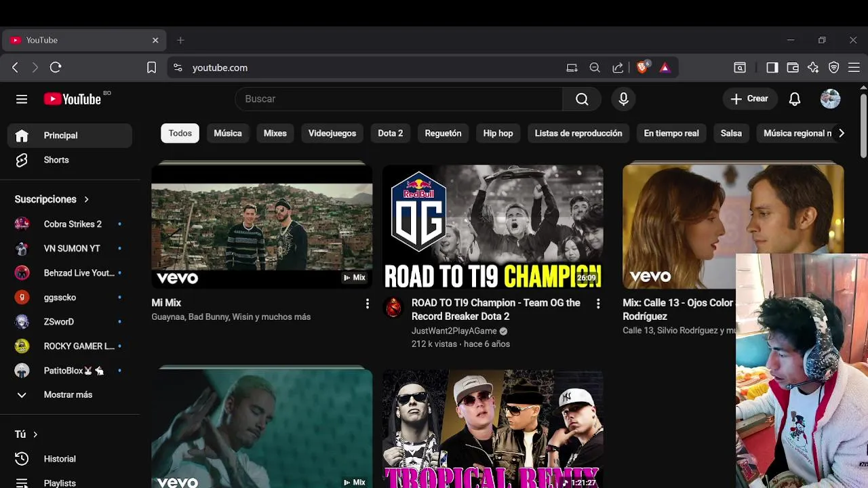The width and height of the screenshot is (868, 488).
Task: Select the Dota 2 filter chip
Action: [391, 134]
